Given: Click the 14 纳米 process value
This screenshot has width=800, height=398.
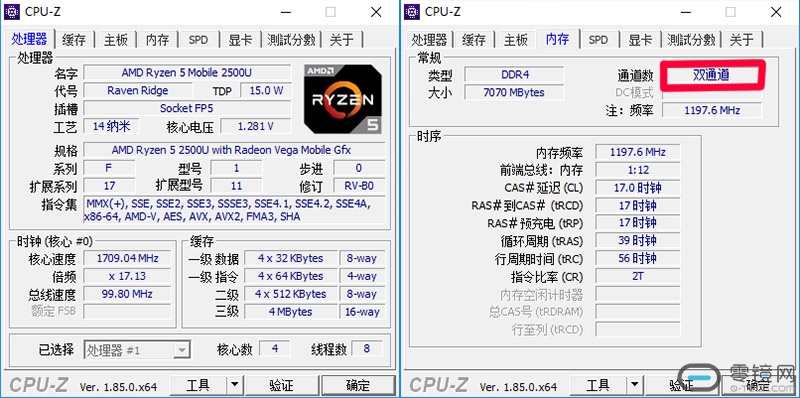Looking at the screenshot, I should 111,126.
